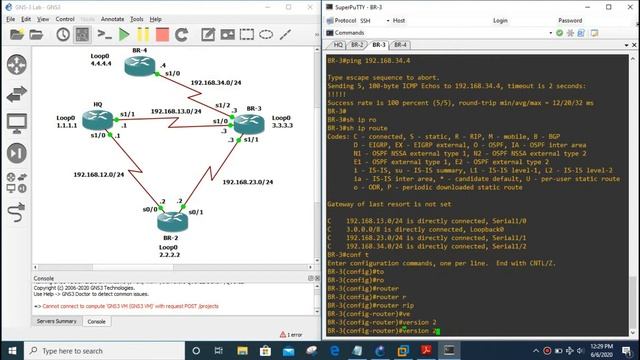Image resolution: width=640 pixels, height=360 pixels.
Task: Click the Host input field
Action: click(x=449, y=20)
